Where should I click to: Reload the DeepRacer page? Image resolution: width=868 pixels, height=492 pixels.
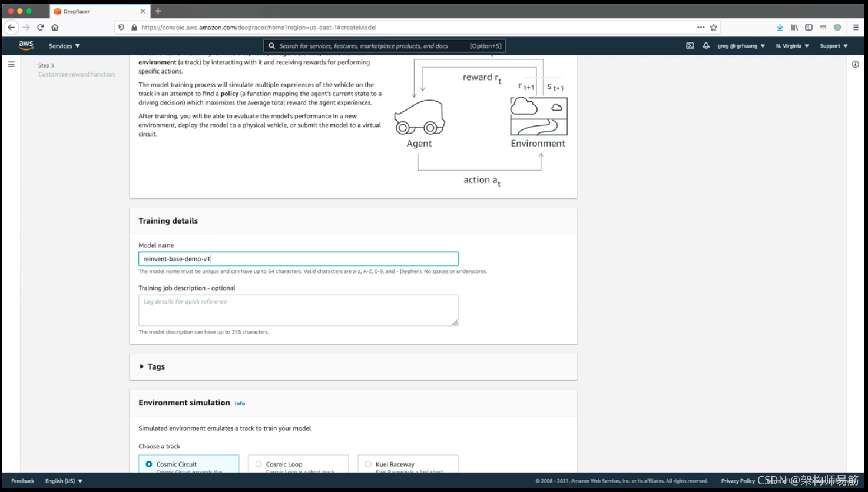[41, 27]
